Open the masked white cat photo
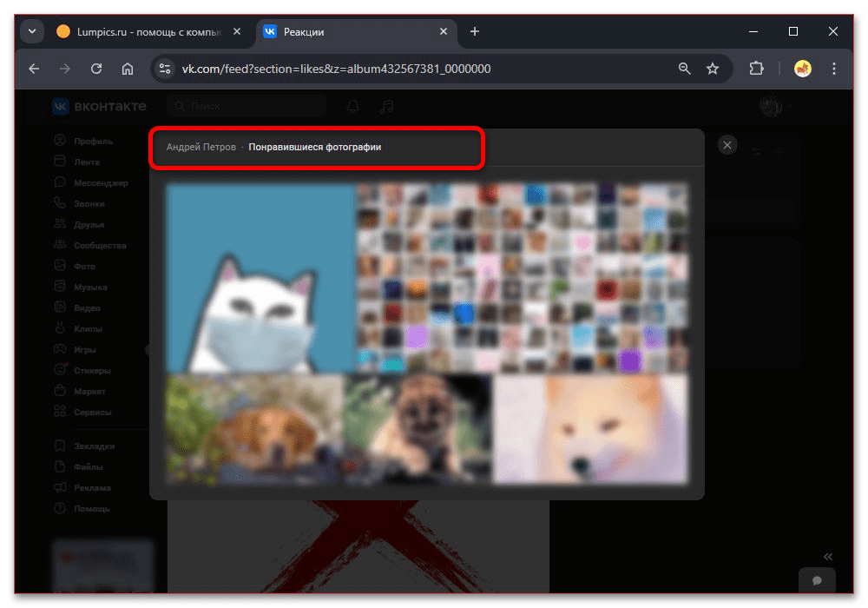 click(260, 278)
